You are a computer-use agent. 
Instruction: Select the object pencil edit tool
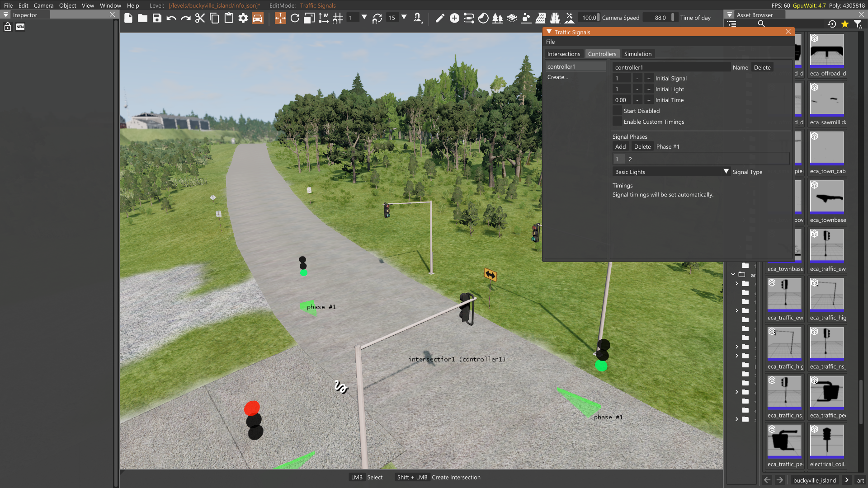[x=440, y=18]
